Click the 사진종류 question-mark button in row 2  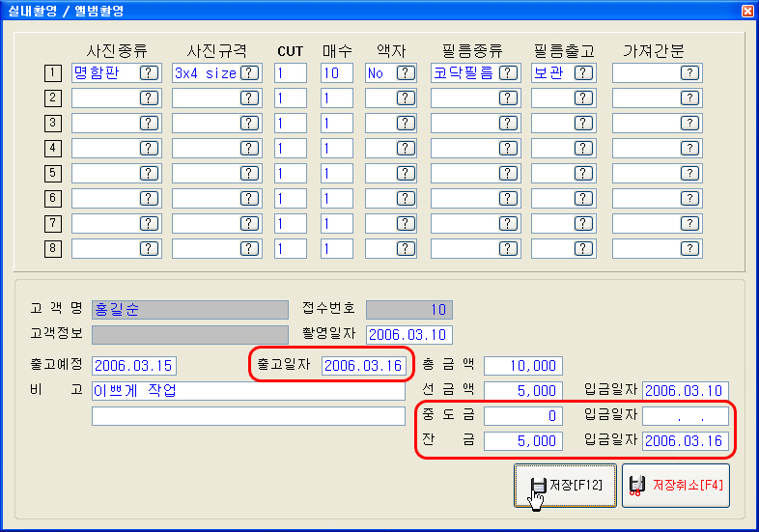(x=149, y=98)
